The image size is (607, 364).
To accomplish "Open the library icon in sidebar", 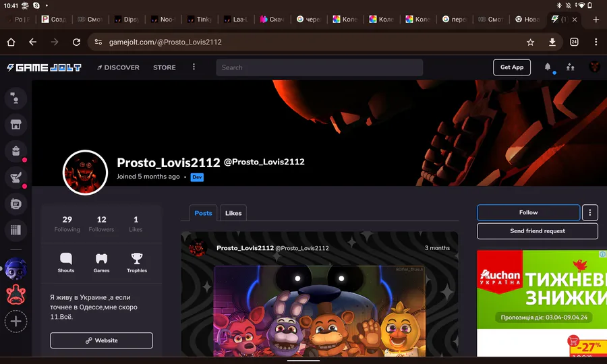I will [x=16, y=230].
